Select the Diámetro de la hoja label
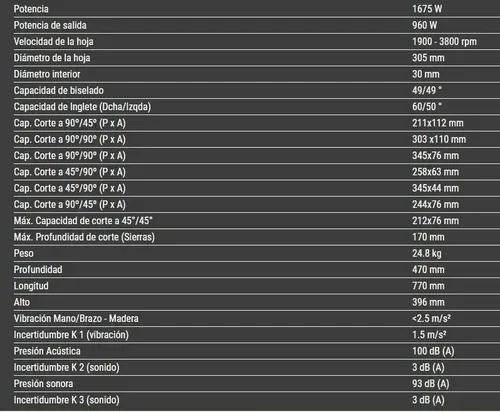The image size is (500, 412). (52, 58)
